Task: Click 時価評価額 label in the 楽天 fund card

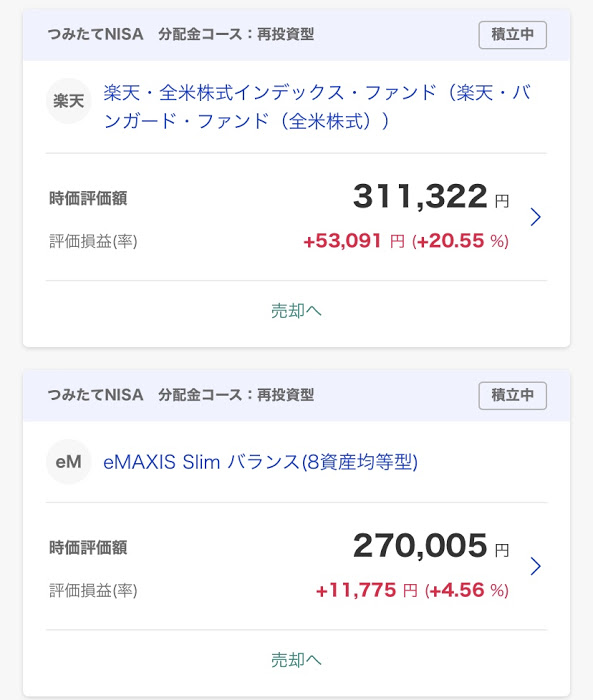Action: [x=88, y=198]
